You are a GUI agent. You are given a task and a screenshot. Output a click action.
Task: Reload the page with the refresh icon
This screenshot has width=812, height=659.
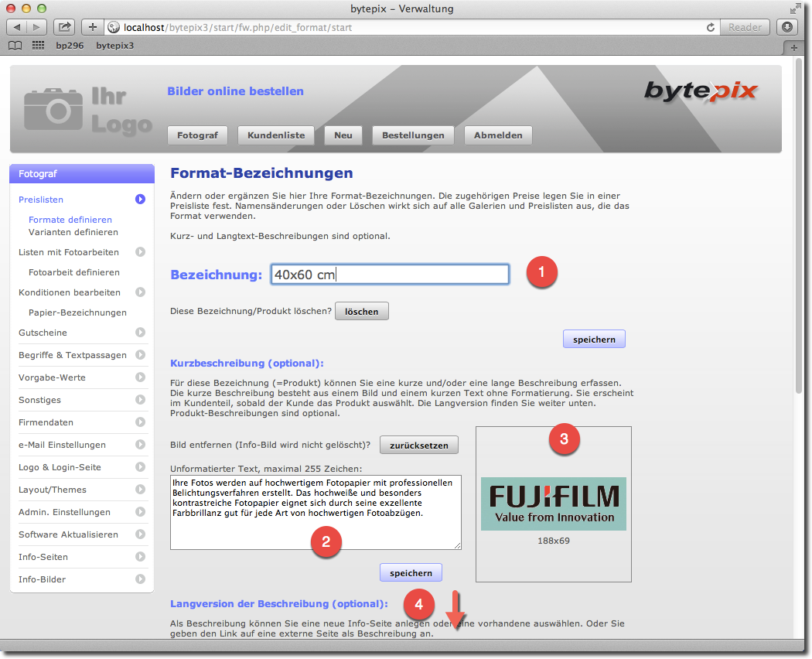pos(711,28)
